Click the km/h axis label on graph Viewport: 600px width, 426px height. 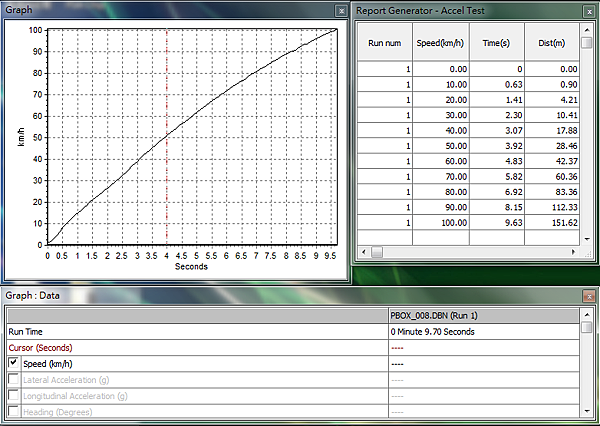[21, 137]
